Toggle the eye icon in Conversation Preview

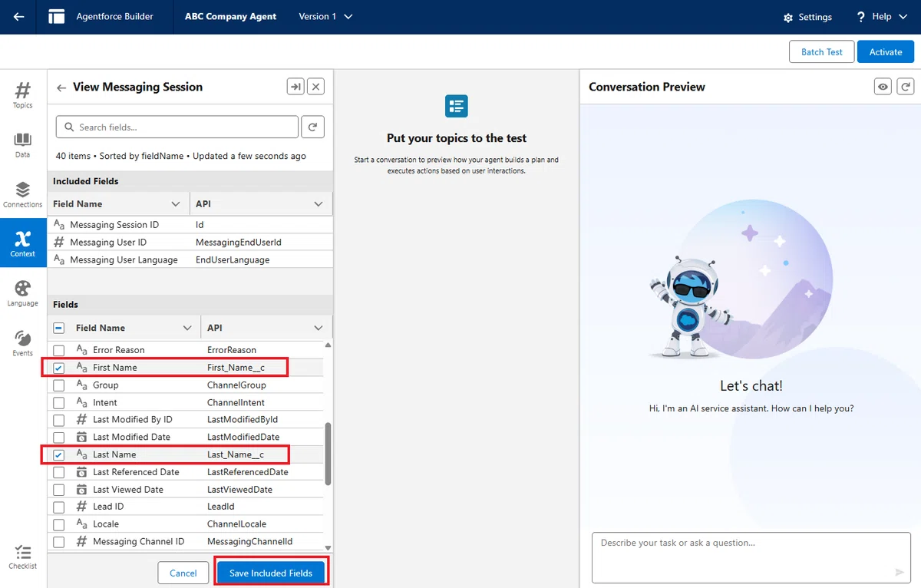(x=883, y=87)
